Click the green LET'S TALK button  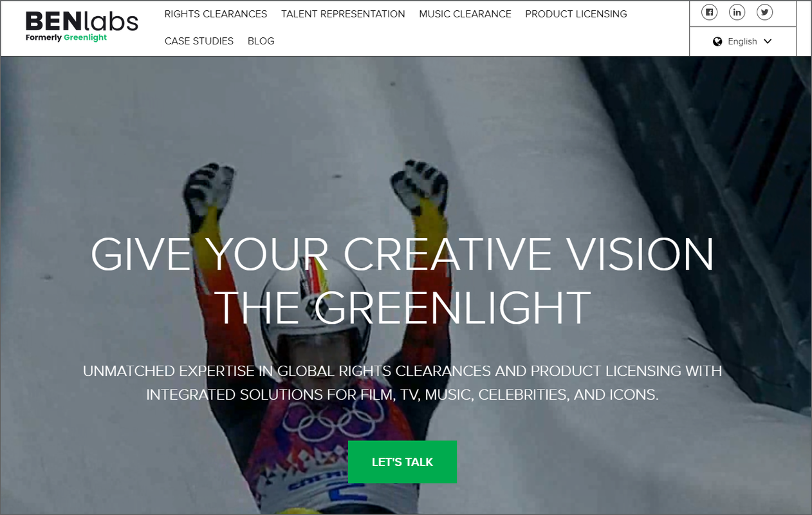pyautogui.click(x=402, y=462)
